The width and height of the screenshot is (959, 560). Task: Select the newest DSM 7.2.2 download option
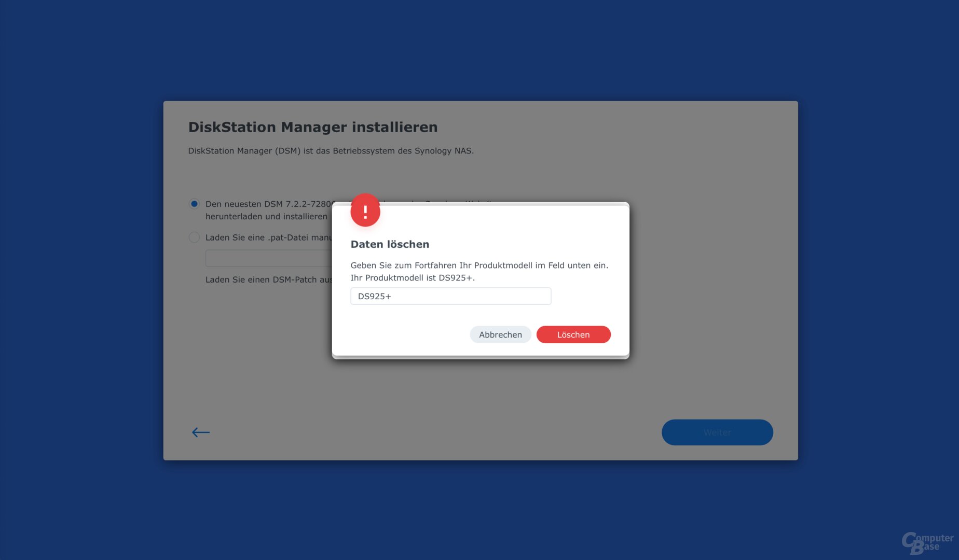pyautogui.click(x=194, y=204)
